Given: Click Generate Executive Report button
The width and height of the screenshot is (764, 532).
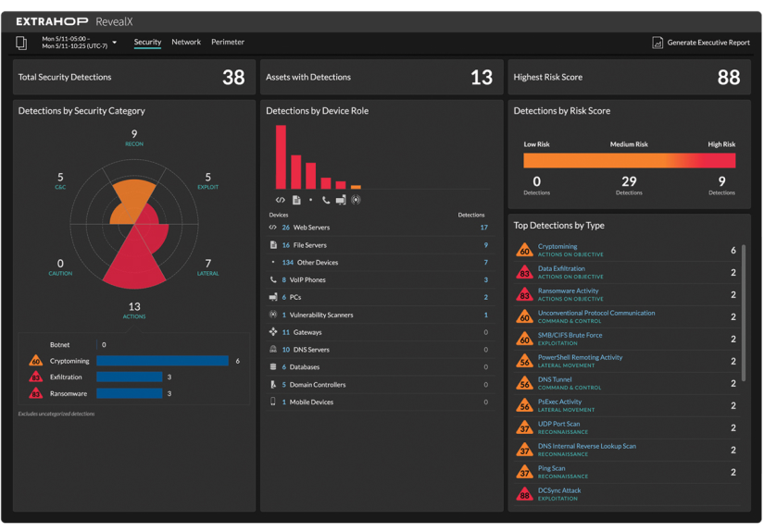Looking at the screenshot, I should [x=701, y=43].
